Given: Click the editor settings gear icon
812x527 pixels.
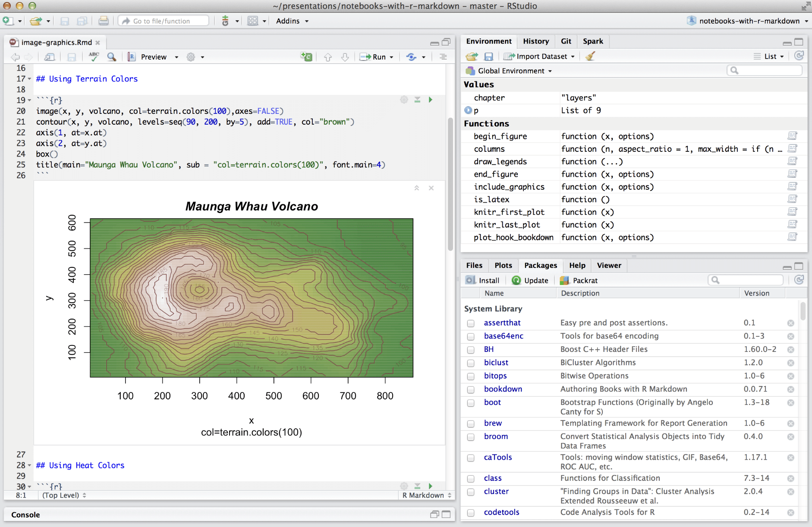Looking at the screenshot, I should point(191,57).
